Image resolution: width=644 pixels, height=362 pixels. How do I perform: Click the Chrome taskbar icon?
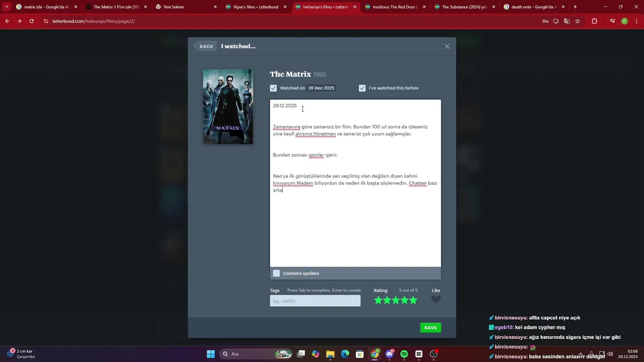375,354
